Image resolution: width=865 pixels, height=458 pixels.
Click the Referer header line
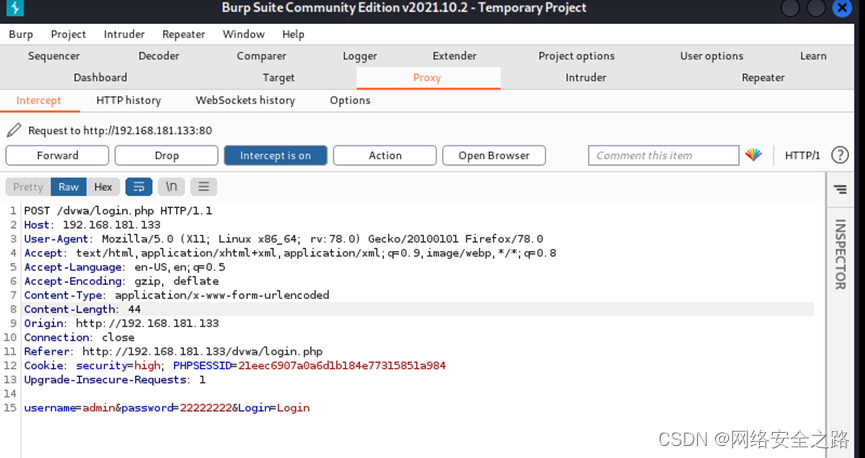tap(173, 352)
